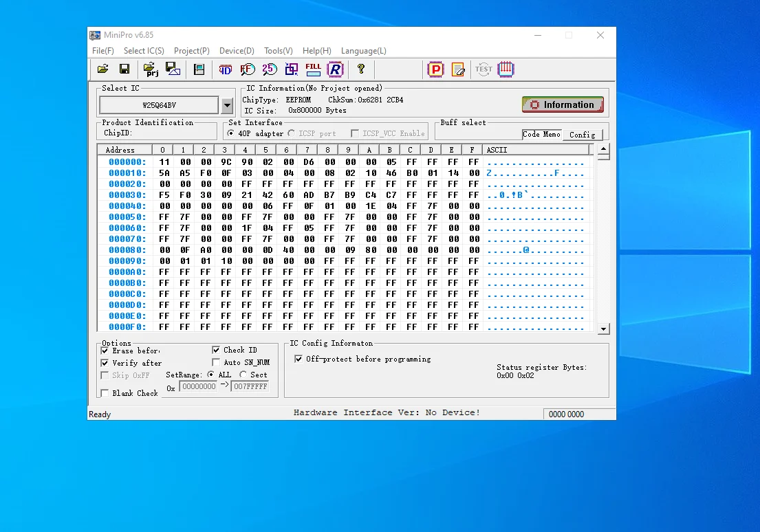Open the Device(D) menu

pyautogui.click(x=237, y=51)
